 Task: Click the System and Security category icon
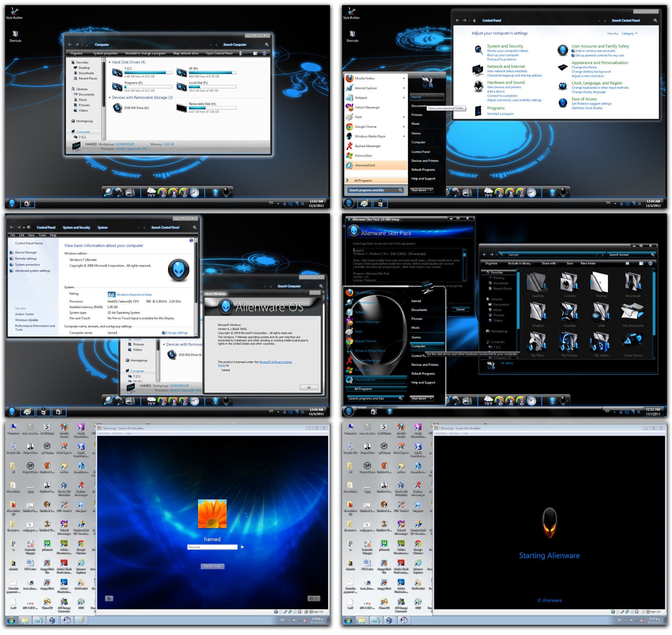[478, 50]
